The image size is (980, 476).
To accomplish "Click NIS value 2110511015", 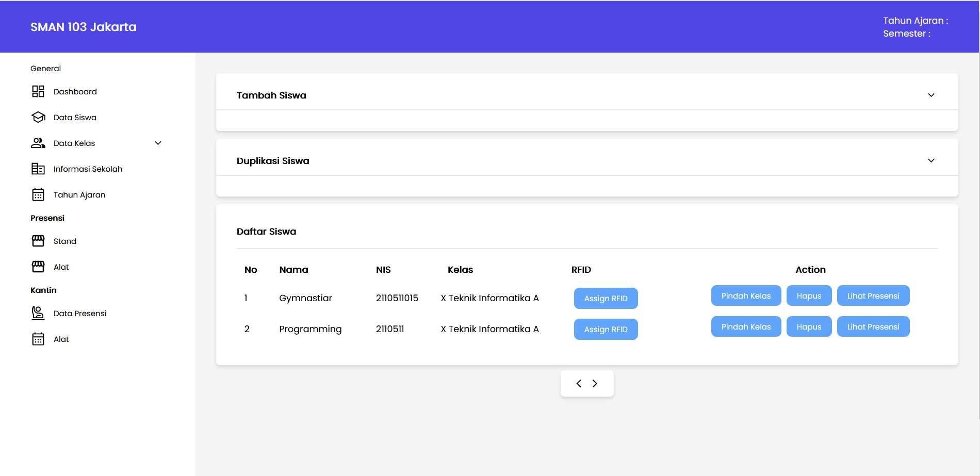I will point(397,298).
